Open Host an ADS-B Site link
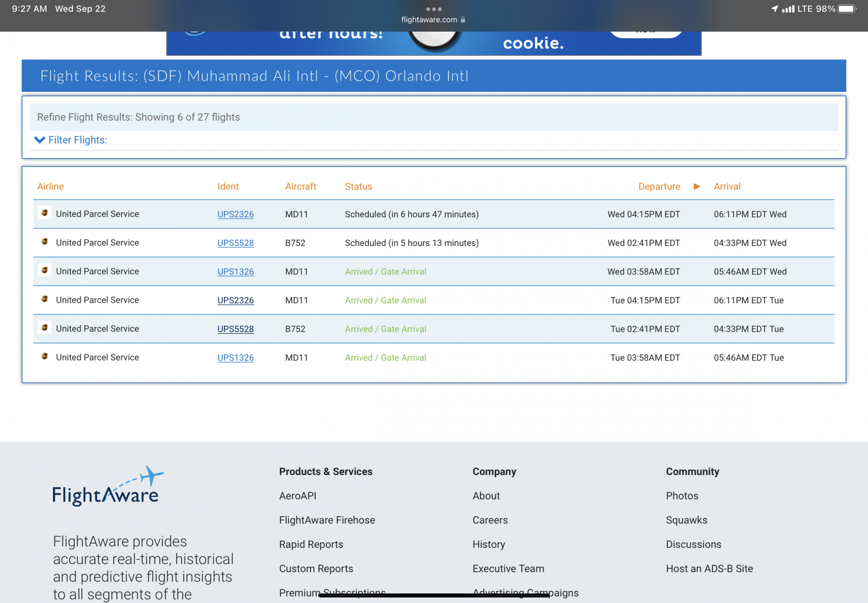 [x=710, y=569]
